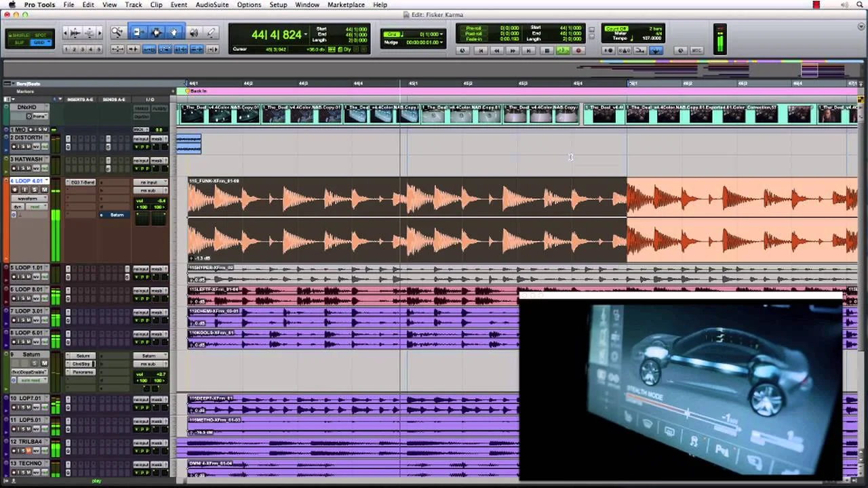Open the EQ3 7-Band insert on LOOP 4.01

(x=83, y=182)
